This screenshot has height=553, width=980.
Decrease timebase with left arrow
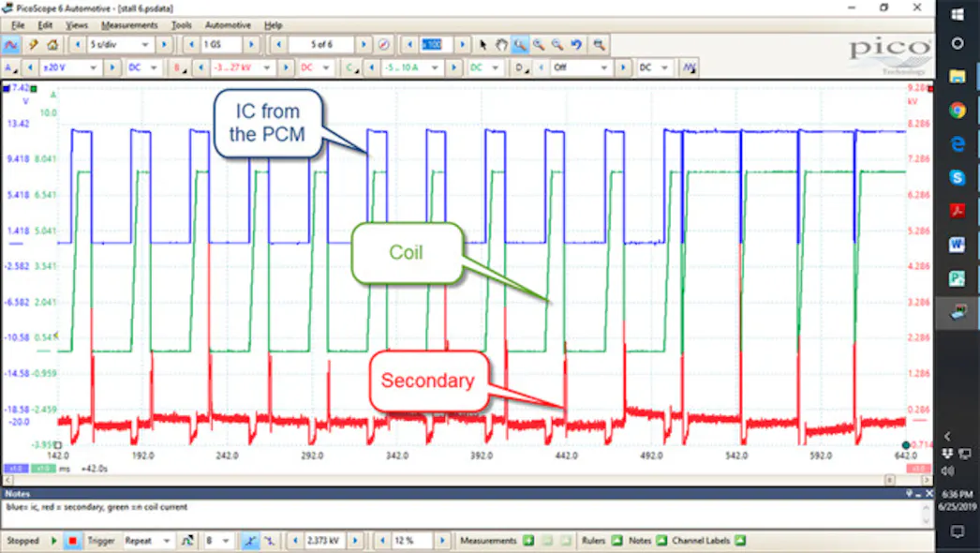click(x=78, y=45)
